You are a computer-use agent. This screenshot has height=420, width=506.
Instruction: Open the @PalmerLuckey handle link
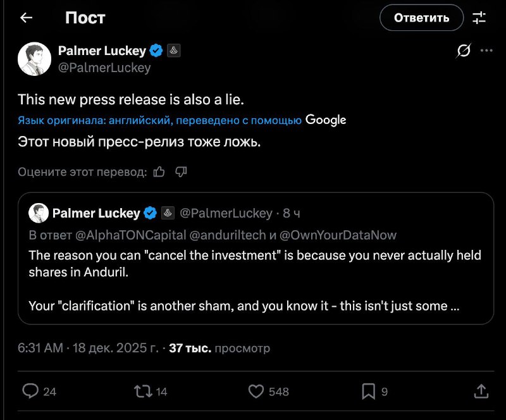pos(104,68)
